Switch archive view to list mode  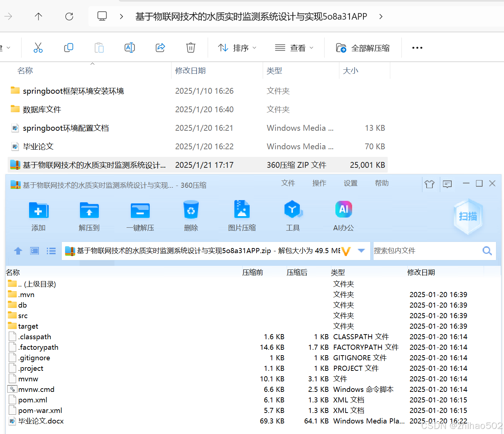point(51,251)
